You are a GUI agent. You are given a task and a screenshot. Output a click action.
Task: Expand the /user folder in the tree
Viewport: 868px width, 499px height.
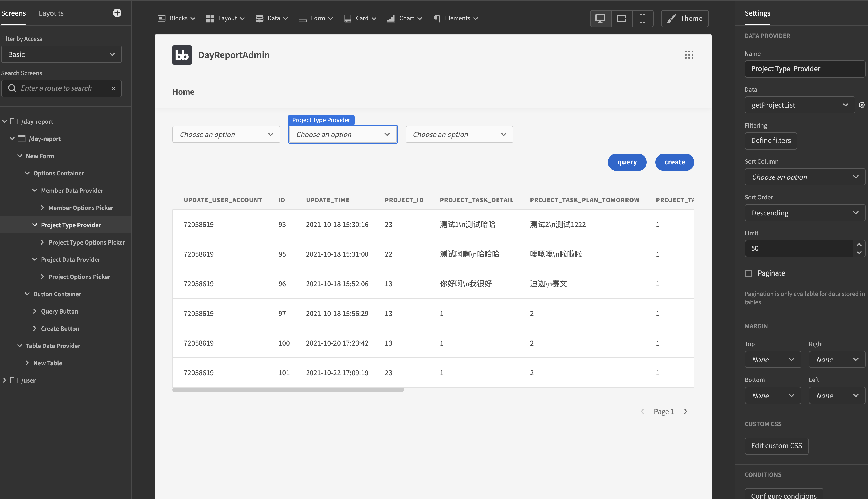(x=5, y=380)
